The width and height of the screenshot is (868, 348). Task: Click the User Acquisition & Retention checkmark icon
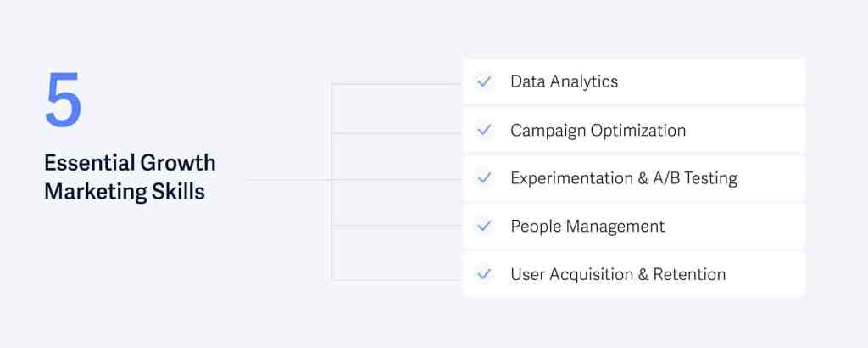pyautogui.click(x=484, y=275)
